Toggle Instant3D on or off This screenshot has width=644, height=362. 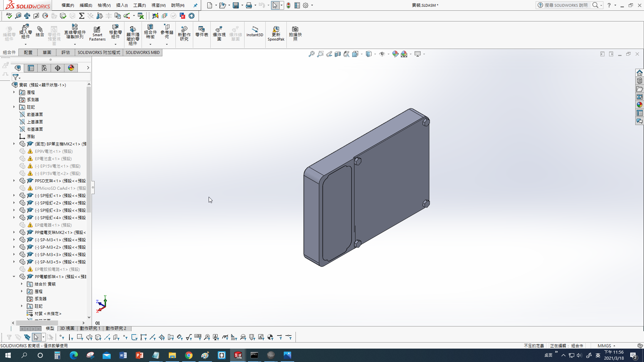click(255, 31)
